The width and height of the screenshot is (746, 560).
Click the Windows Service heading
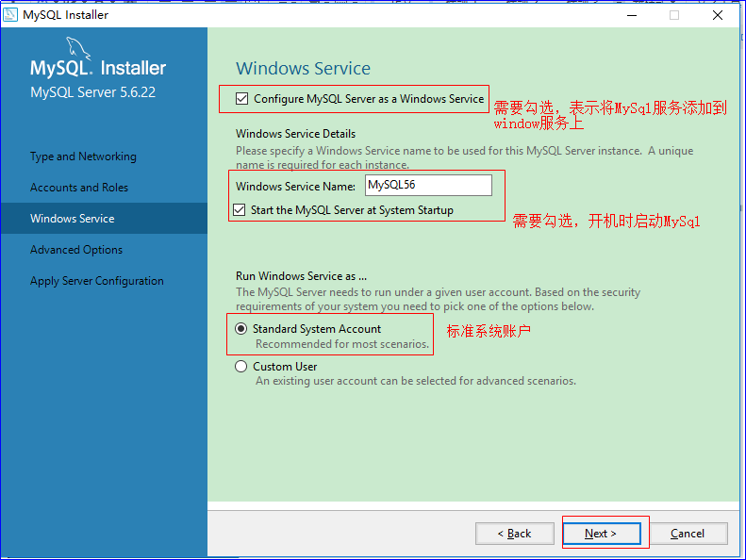303,69
